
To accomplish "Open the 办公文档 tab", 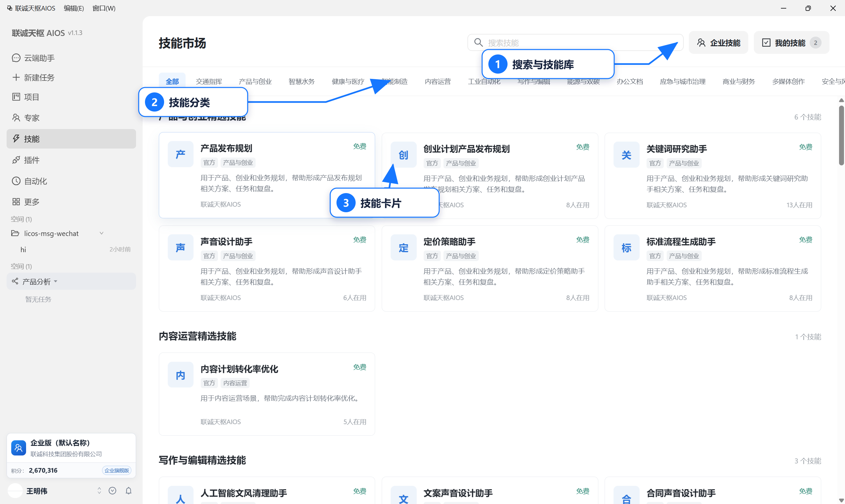I will pyautogui.click(x=630, y=82).
